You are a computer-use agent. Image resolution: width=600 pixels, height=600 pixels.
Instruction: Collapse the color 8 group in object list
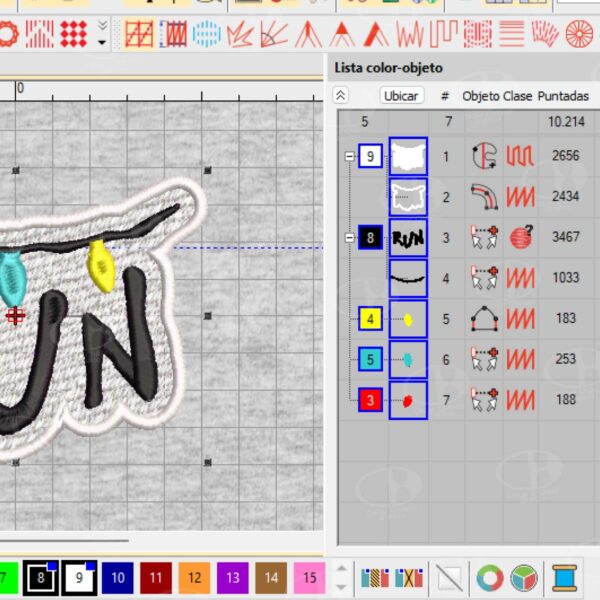[349, 239]
